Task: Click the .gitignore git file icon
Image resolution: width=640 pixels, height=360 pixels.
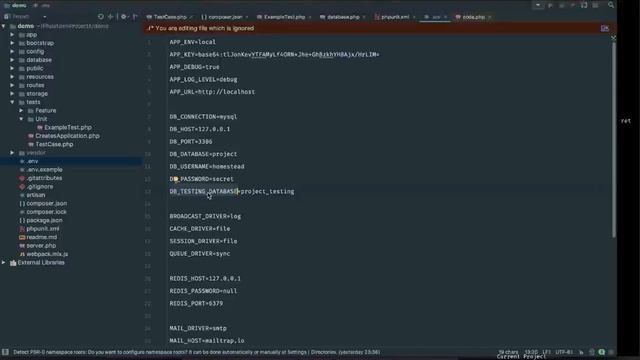Action: [x=22, y=187]
